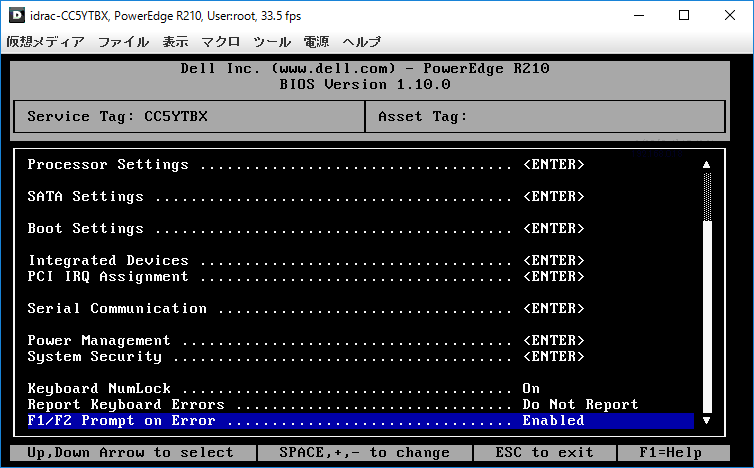Click the BIOS scrollbar thumb
Viewport: 754px width, 468px height.
pos(707,197)
